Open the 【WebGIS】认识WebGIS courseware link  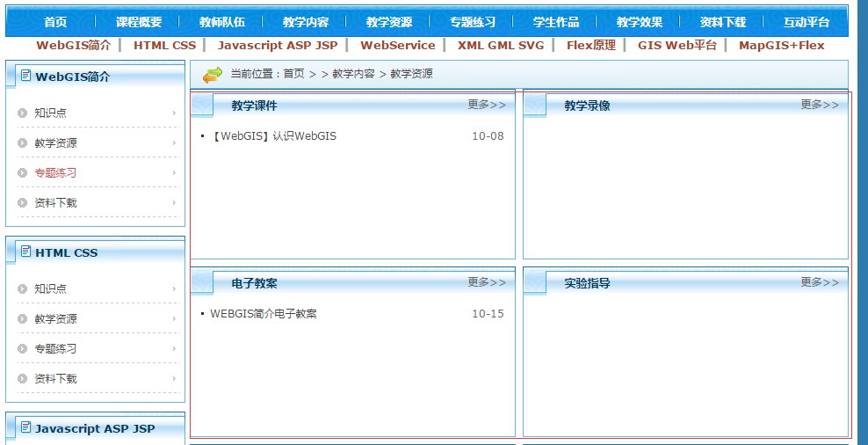pyautogui.click(x=273, y=136)
